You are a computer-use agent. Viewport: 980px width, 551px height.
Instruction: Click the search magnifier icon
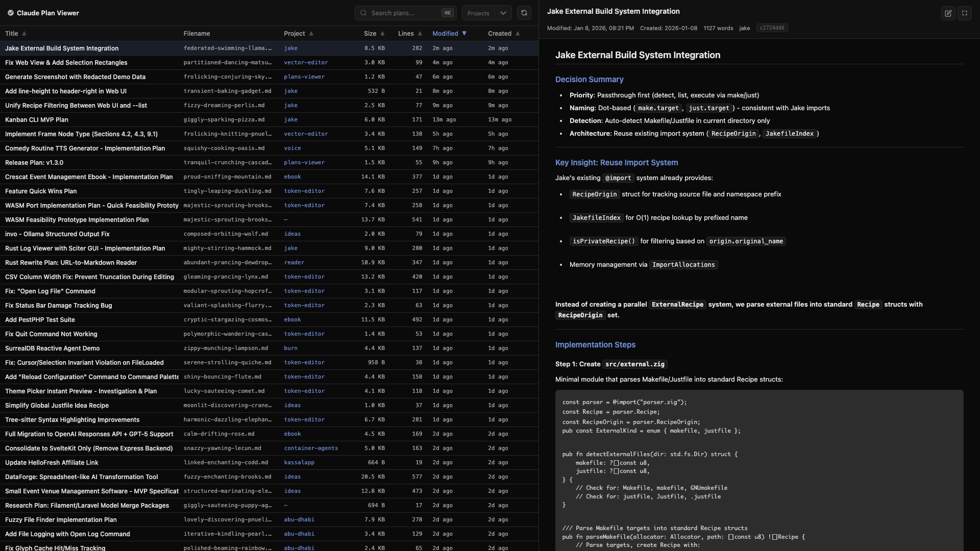pyautogui.click(x=363, y=13)
